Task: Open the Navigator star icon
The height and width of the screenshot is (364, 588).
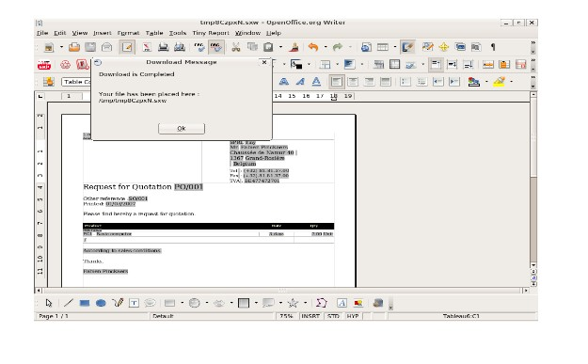Action: tap(444, 47)
